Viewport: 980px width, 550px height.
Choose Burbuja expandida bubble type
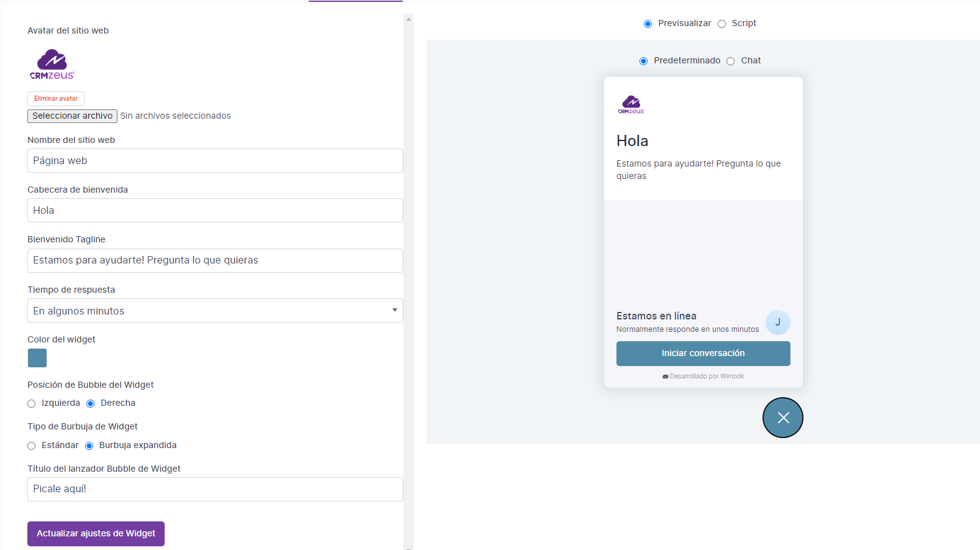(x=89, y=446)
